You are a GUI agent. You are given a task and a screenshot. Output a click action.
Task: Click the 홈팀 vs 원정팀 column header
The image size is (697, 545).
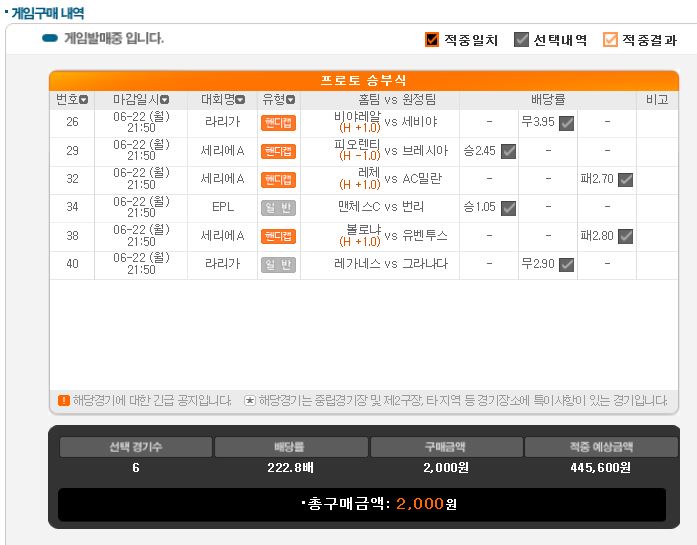tap(397, 100)
